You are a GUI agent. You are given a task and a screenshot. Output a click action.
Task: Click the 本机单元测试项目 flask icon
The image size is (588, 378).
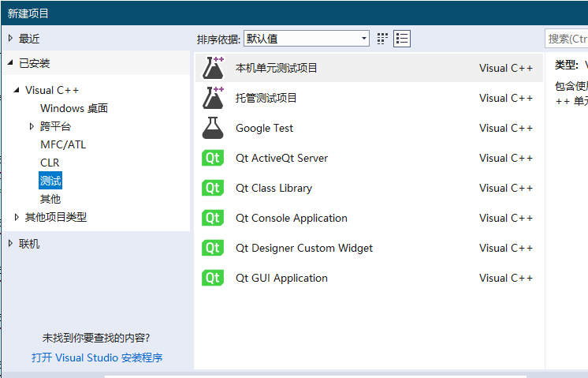click(213, 68)
